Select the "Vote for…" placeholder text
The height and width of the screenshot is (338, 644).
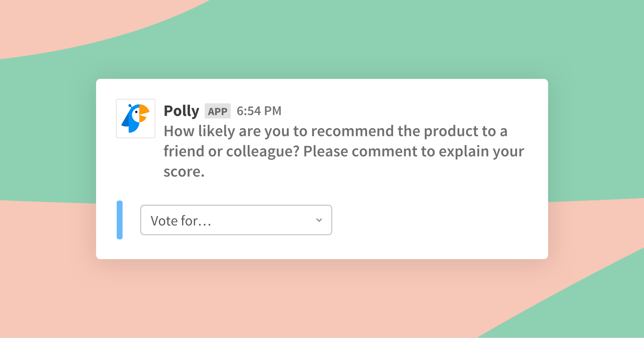(x=181, y=221)
